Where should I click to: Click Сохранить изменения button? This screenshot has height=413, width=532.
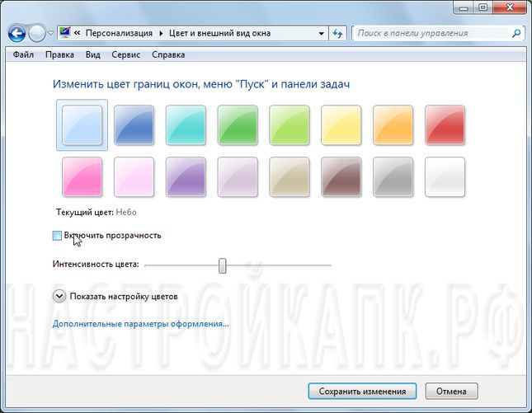click(x=362, y=392)
